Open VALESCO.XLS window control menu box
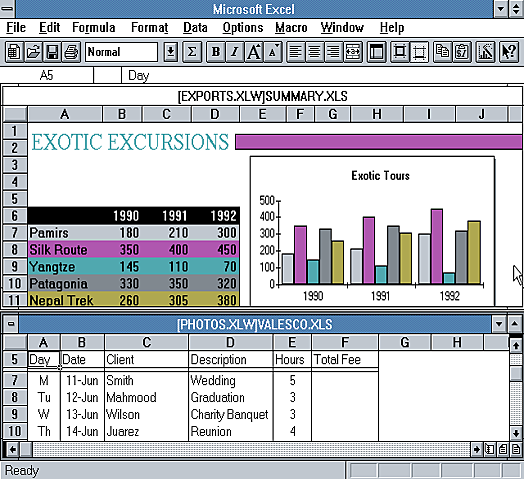Image resolution: width=524 pixels, height=479 pixels. tap(11, 324)
